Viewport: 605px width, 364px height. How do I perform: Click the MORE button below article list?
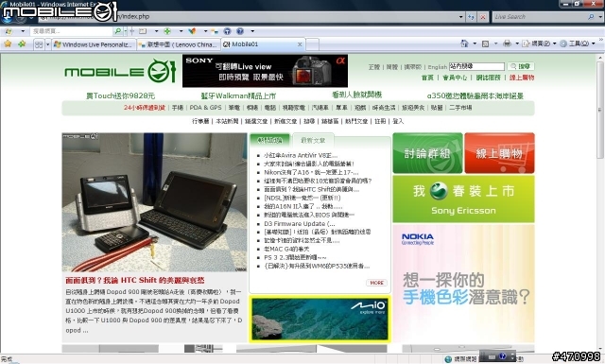(376, 283)
